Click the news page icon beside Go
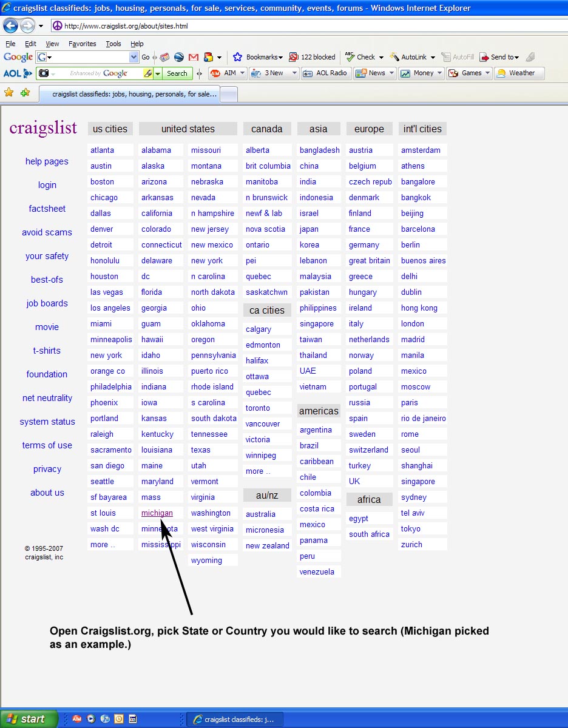568x728 pixels. pyautogui.click(x=164, y=57)
